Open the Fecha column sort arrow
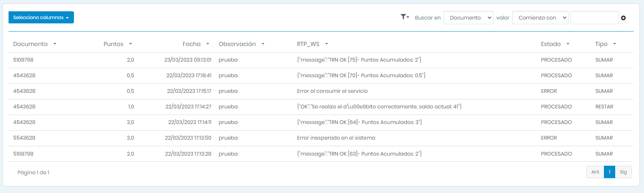The image size is (644, 193). pos(208,44)
